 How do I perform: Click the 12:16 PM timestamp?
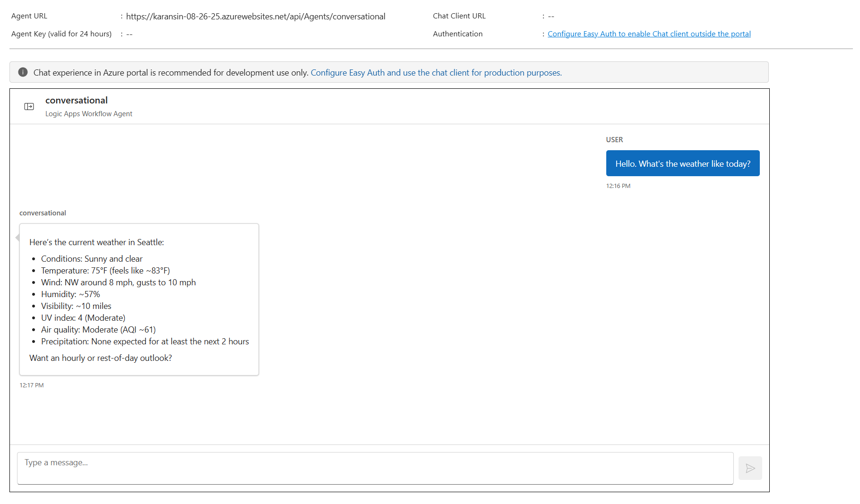(618, 186)
